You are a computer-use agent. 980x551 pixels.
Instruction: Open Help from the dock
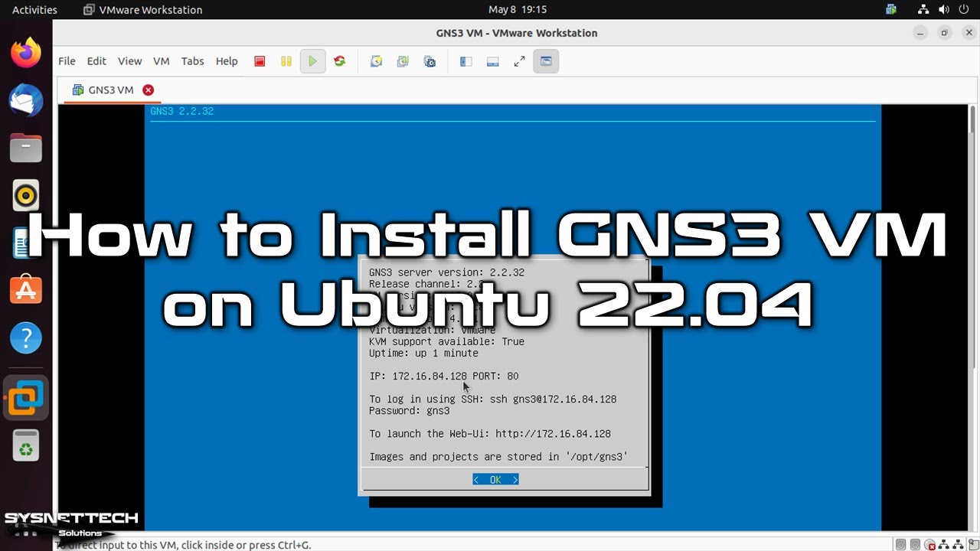(x=26, y=337)
